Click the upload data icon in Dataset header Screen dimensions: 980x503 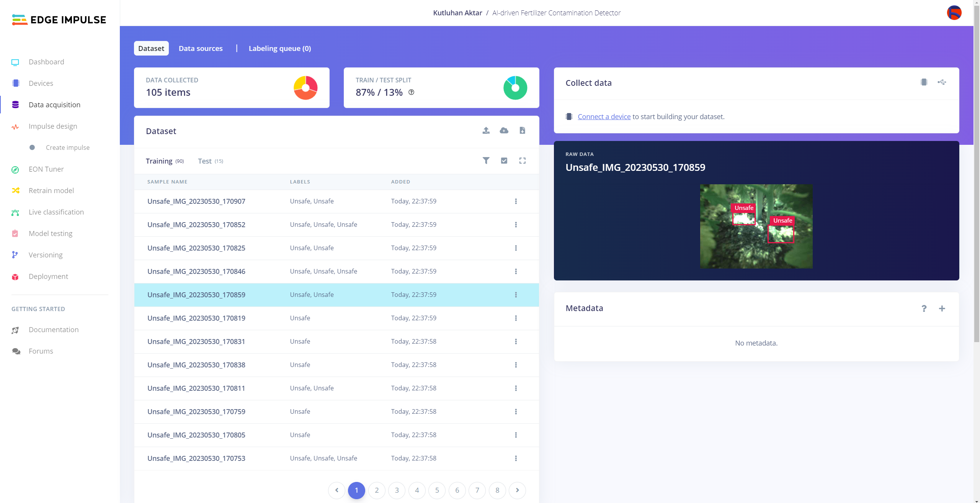click(486, 131)
